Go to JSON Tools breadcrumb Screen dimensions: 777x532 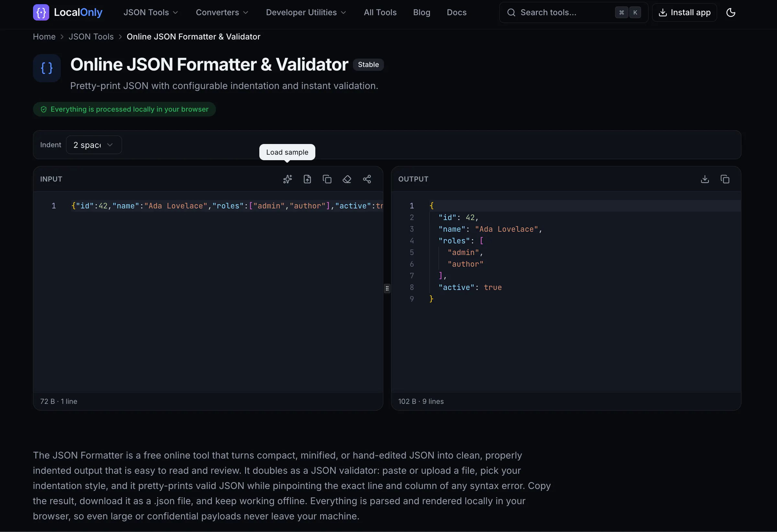[x=91, y=37]
